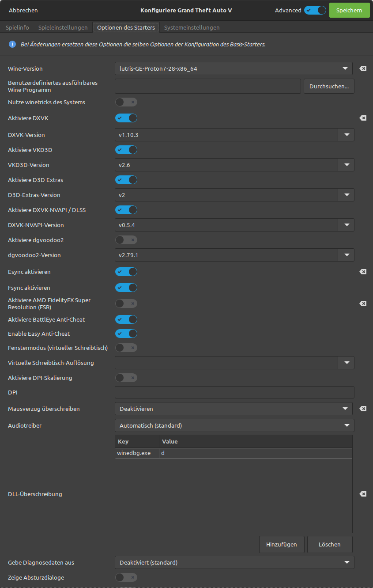Reset DLL-Überschreibung using its clear icon

(x=363, y=494)
